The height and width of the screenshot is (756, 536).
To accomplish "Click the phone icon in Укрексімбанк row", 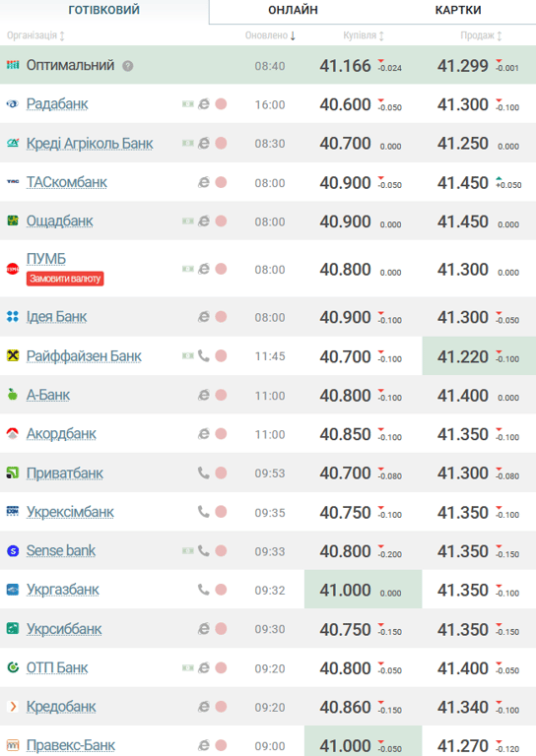I will coord(204,512).
